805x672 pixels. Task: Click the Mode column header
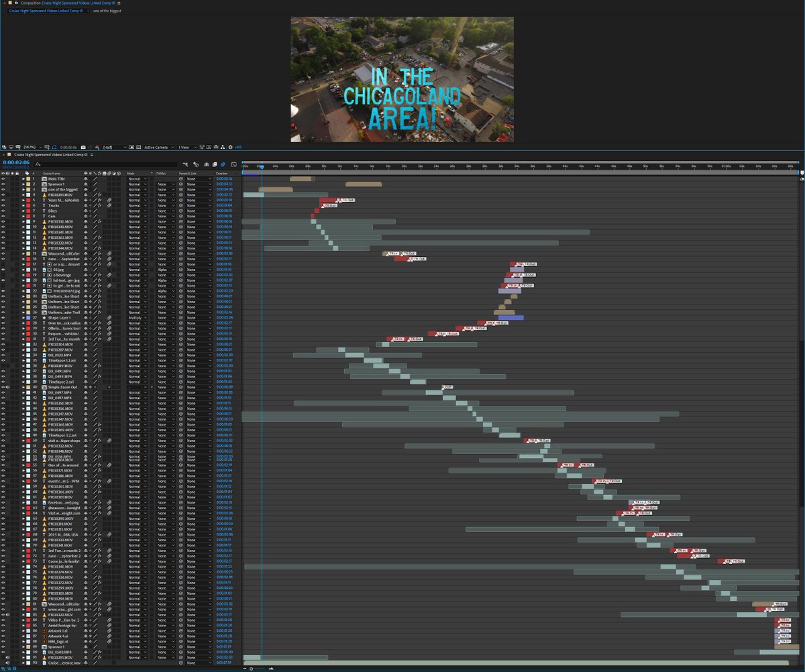(x=130, y=173)
